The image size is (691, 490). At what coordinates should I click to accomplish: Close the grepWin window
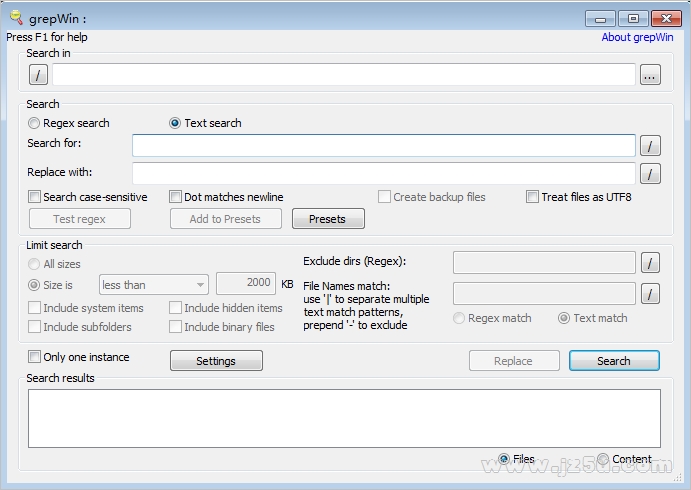[666, 19]
